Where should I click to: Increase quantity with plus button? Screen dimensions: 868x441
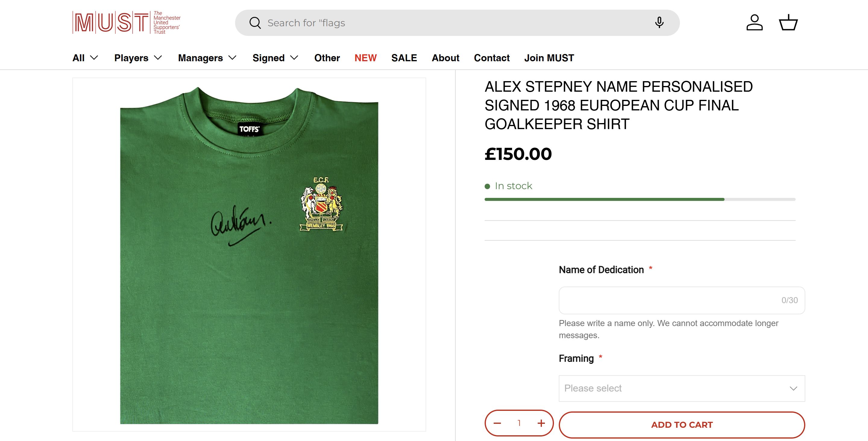[541, 423]
